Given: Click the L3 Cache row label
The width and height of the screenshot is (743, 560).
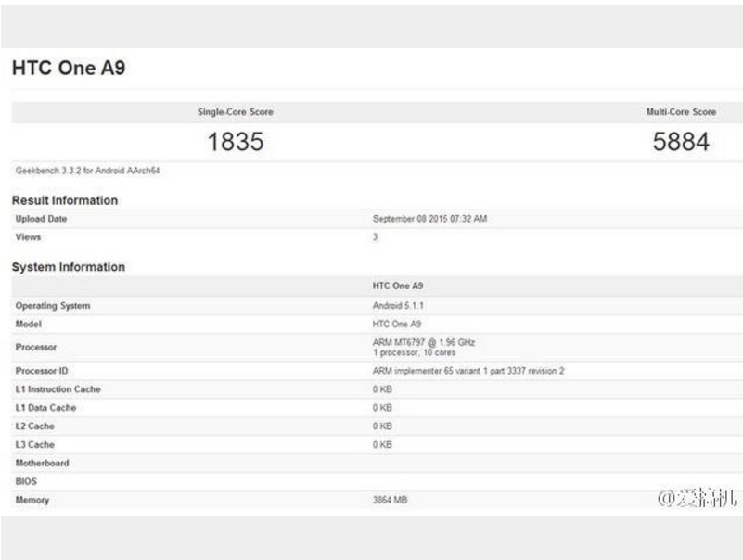Looking at the screenshot, I should point(35,445).
